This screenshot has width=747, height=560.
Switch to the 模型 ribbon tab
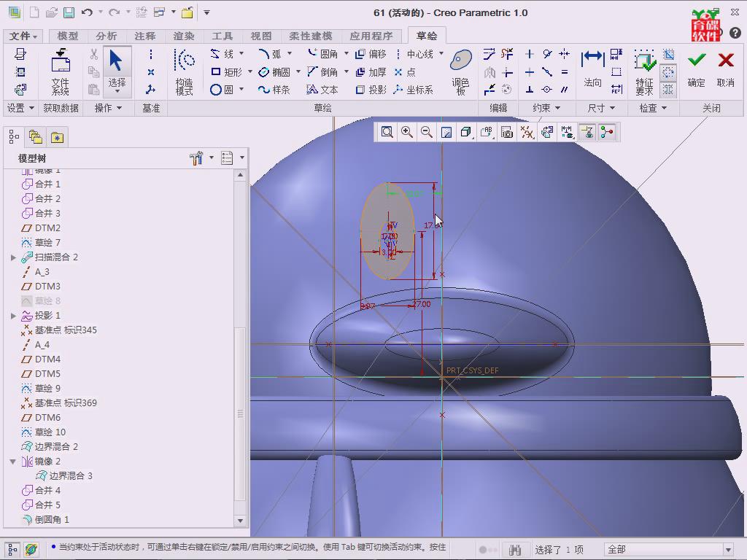coord(68,36)
